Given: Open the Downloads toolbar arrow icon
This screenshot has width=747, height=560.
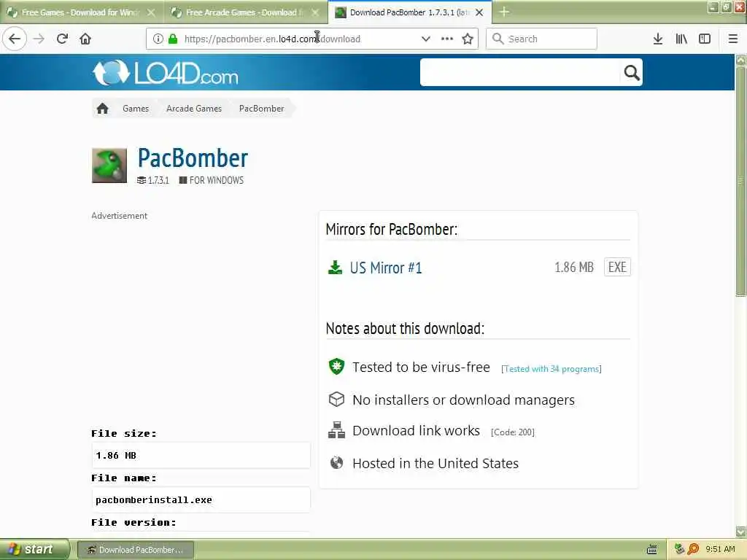Looking at the screenshot, I should (658, 39).
